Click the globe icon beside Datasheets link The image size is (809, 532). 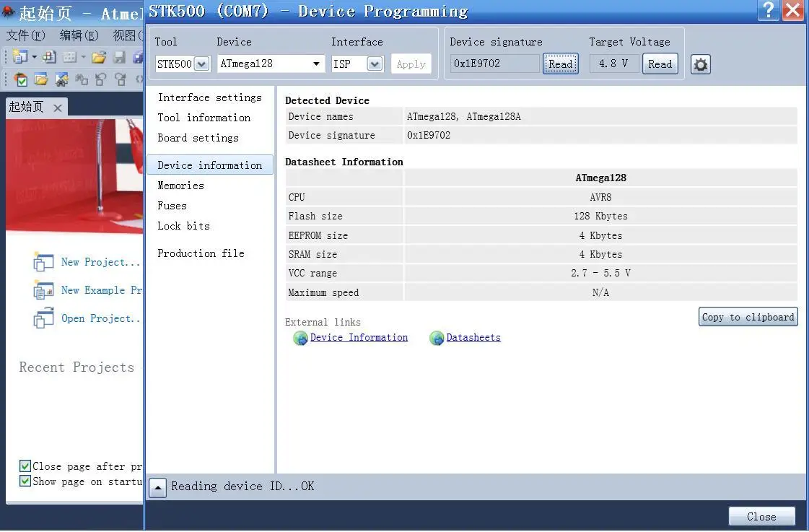coord(437,338)
